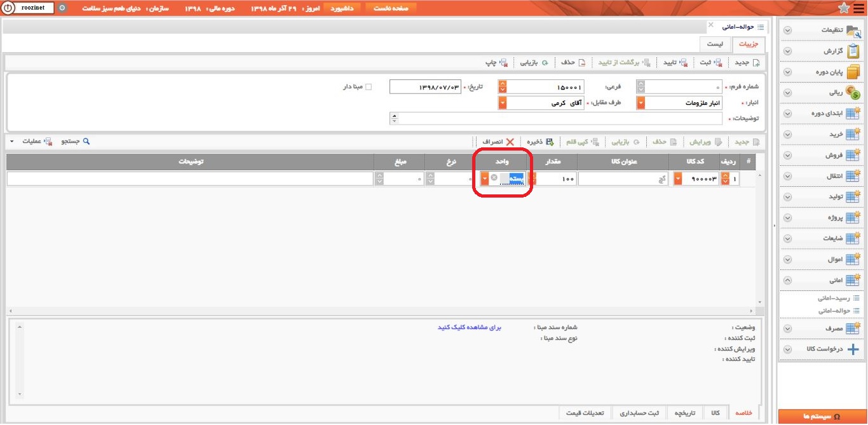Click the توضیحات description field
Viewport: 868px width, 425px height.
point(557,118)
